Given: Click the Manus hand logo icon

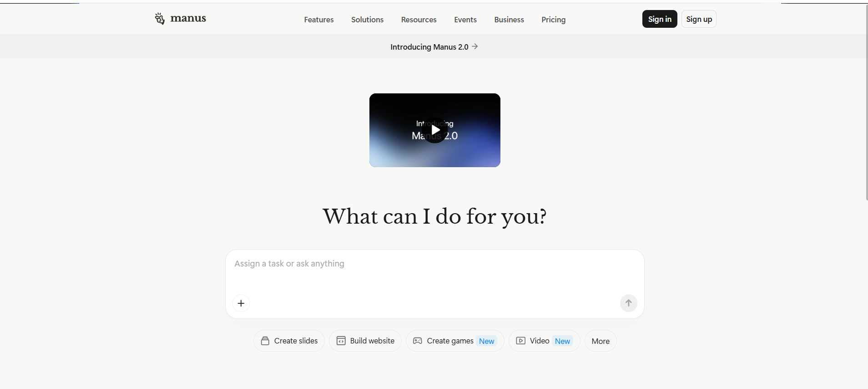Looking at the screenshot, I should (x=160, y=18).
